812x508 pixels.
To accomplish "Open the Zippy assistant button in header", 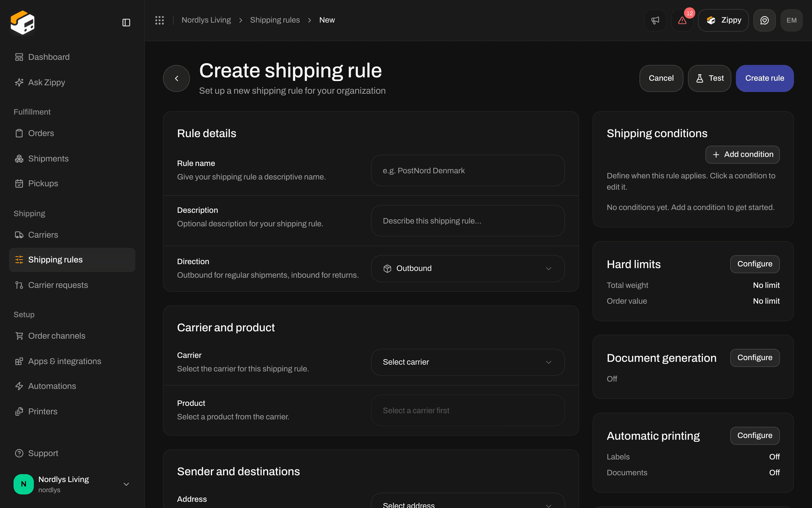I will pos(723,20).
